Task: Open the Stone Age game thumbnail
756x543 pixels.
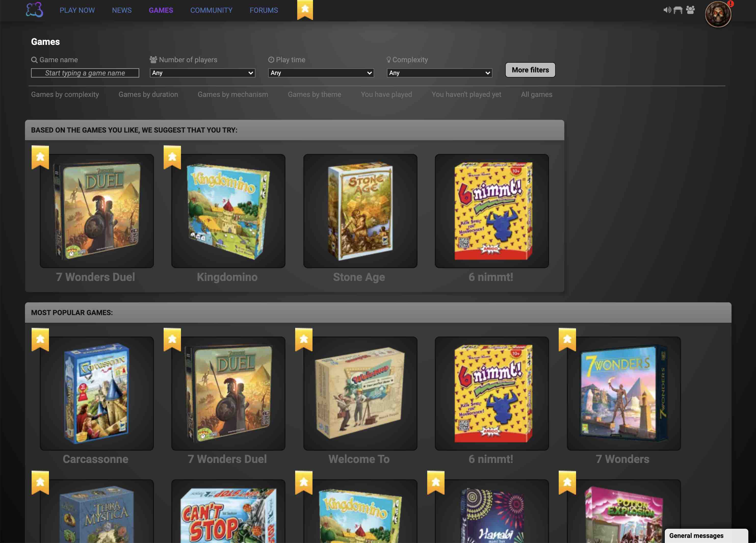Action: pos(360,211)
